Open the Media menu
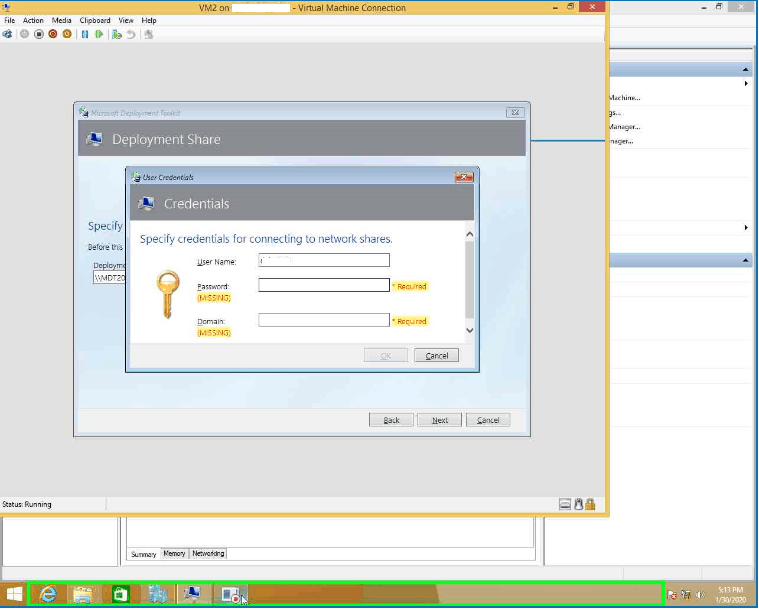This screenshot has width=759, height=610. click(61, 20)
